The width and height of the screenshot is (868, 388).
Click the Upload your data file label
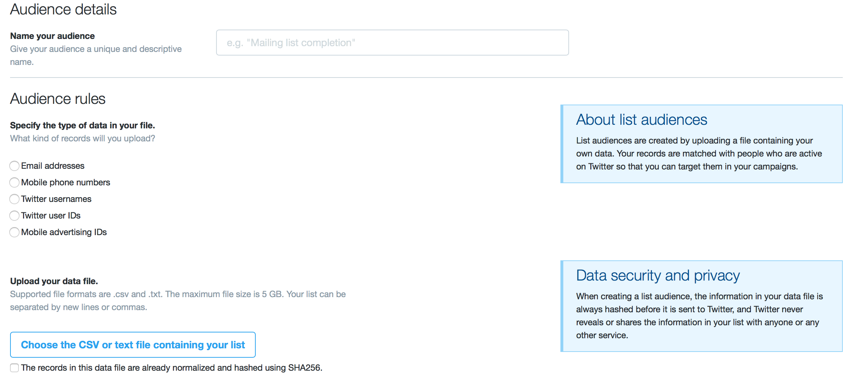[x=54, y=281]
